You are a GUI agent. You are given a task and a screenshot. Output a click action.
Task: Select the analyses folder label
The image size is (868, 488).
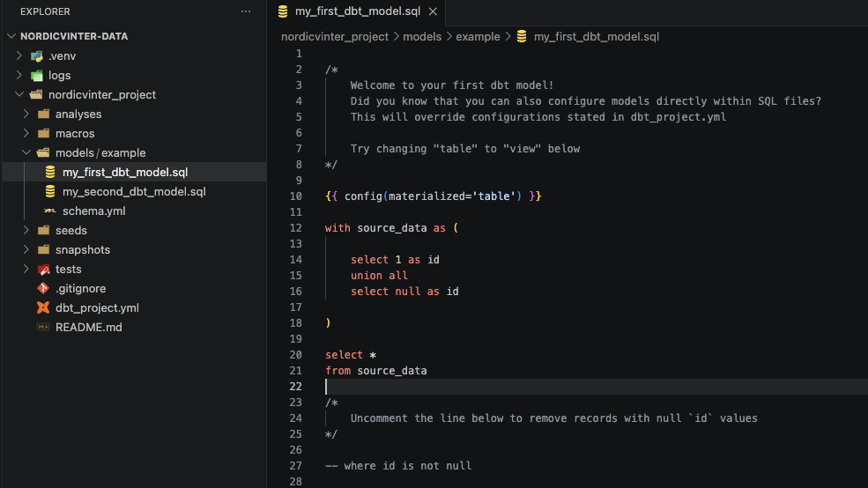click(78, 114)
